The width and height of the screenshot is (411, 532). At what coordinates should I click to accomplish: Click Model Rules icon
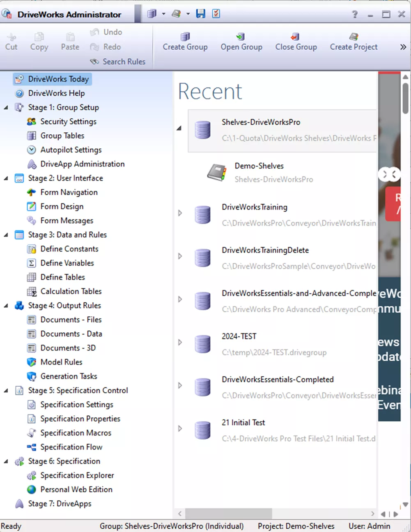tap(32, 362)
